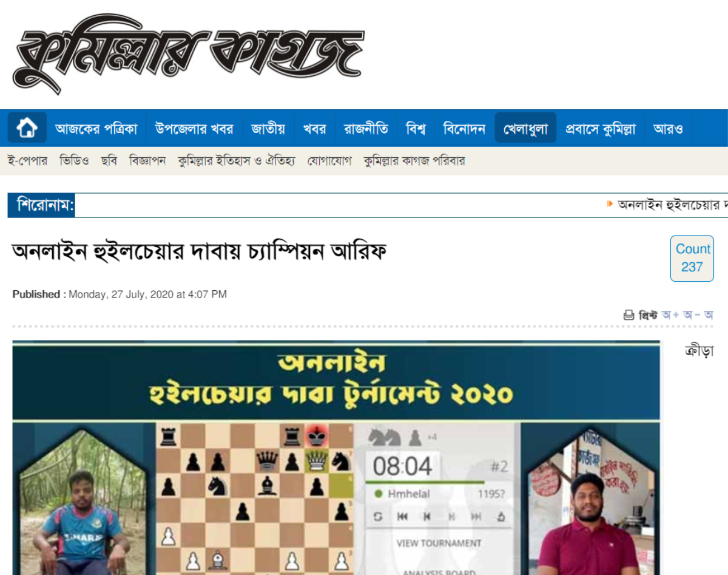The image size is (728, 575).
Task: Open the ভিডিও link
Action: [75, 161]
